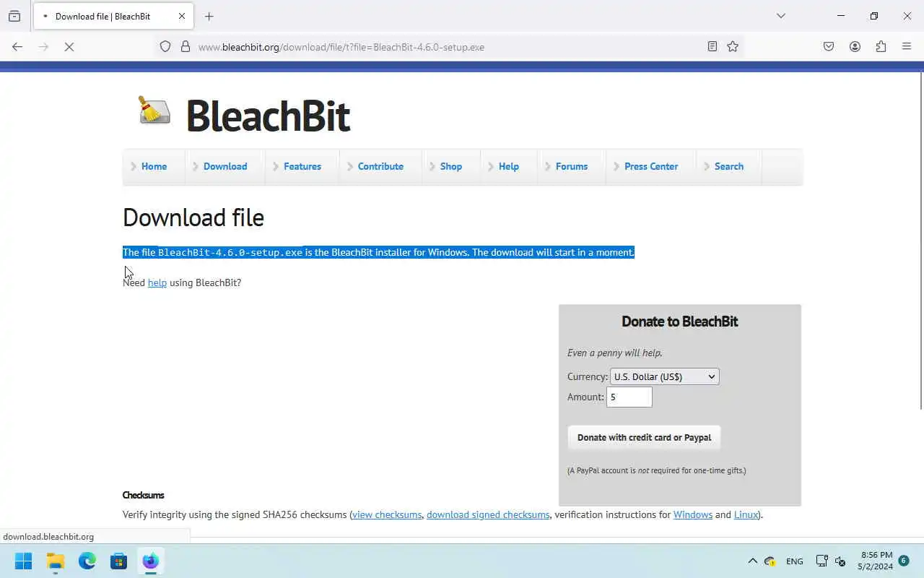The height and width of the screenshot is (578, 924).
Task: Open notification center badge showing 6
Action: 904,561
